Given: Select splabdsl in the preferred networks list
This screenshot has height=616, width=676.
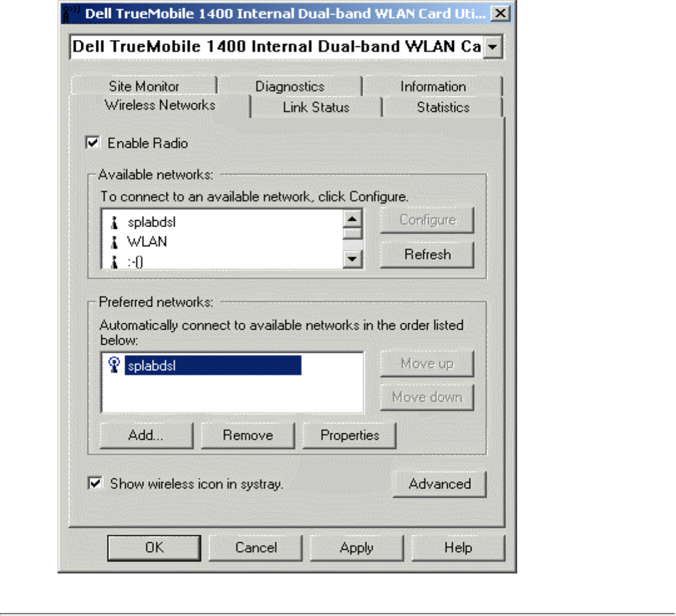Looking at the screenshot, I should pyautogui.click(x=213, y=365).
